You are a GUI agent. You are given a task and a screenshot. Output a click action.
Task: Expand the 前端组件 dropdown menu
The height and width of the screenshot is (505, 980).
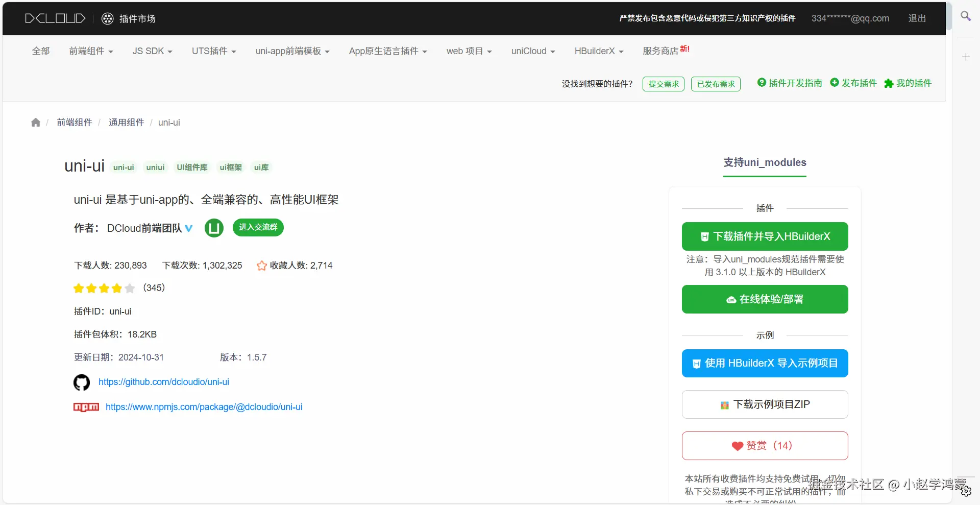(x=91, y=51)
